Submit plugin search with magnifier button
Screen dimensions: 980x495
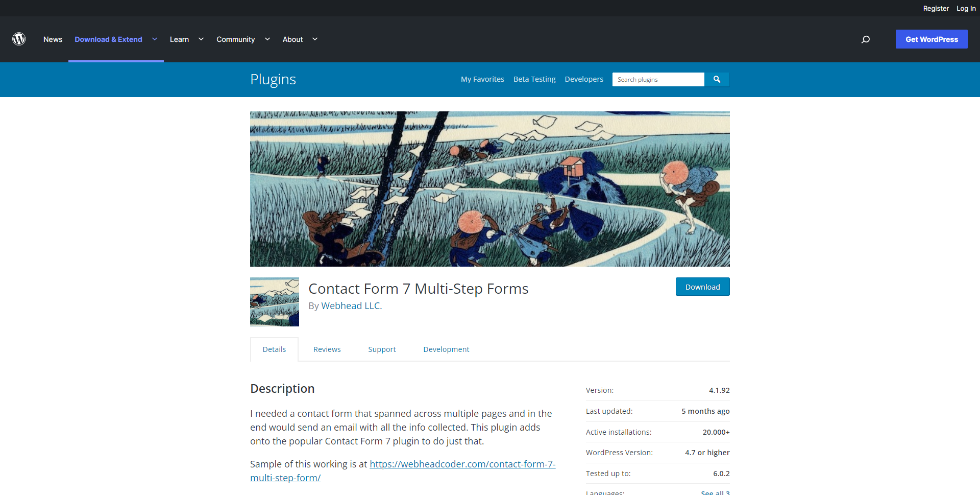click(717, 79)
